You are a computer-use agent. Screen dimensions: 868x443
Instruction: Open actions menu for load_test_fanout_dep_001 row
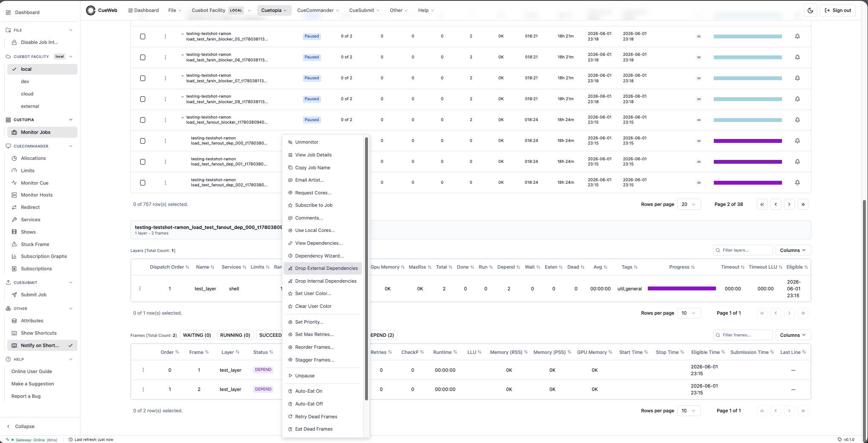[165, 162]
